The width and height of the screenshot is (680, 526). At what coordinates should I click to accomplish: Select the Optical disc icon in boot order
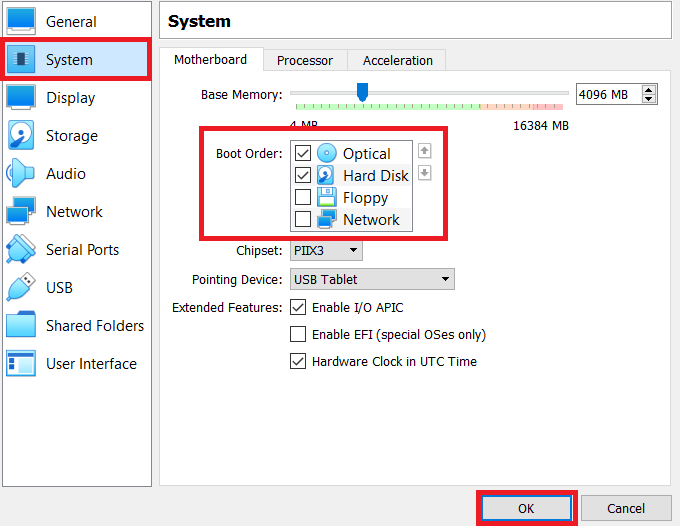327,153
